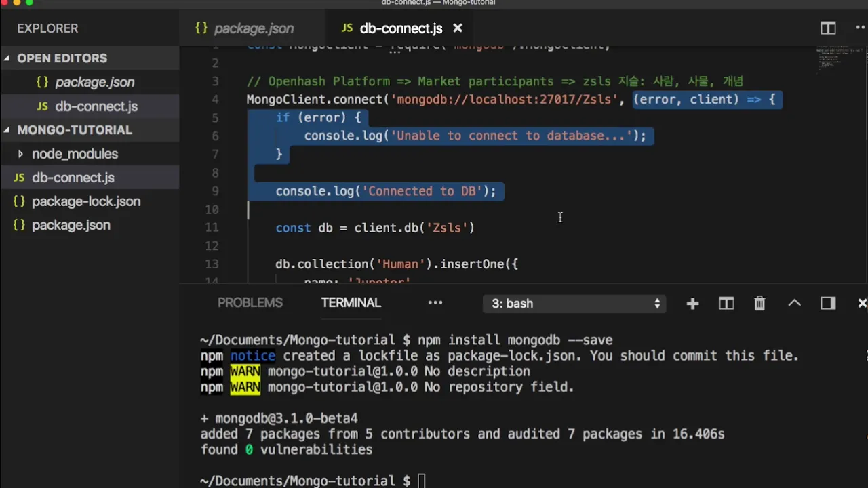
Task: Click the JS icon beside db-connect.js in the tree
Action: (x=20, y=178)
